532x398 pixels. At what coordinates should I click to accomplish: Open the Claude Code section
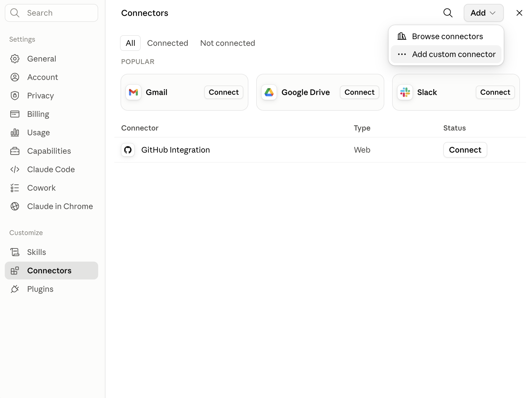51,169
